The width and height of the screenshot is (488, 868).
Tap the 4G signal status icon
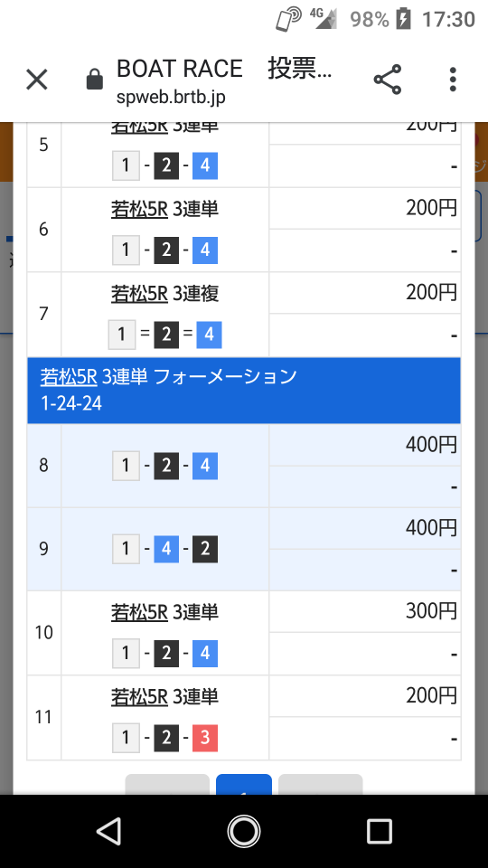point(324,19)
